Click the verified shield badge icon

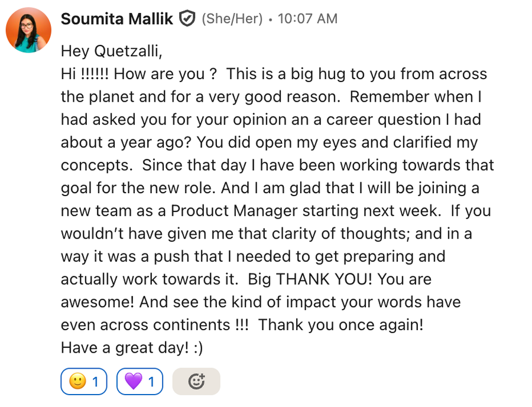coord(187,18)
